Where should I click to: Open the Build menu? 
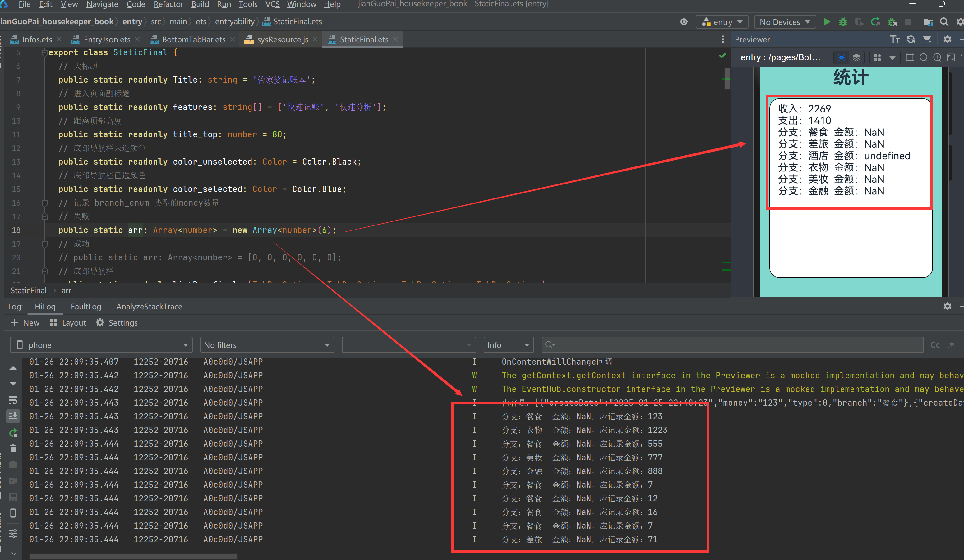[x=200, y=4]
